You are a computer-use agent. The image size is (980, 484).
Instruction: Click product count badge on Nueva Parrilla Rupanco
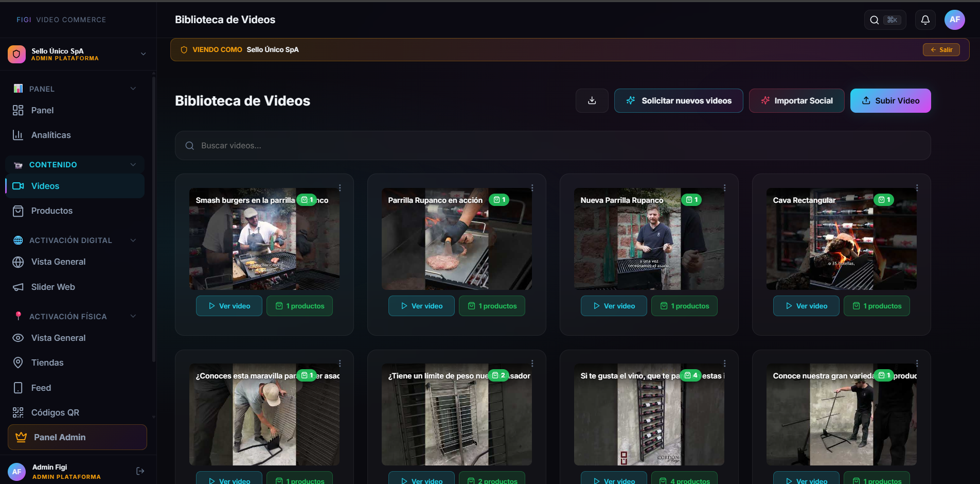click(x=691, y=200)
